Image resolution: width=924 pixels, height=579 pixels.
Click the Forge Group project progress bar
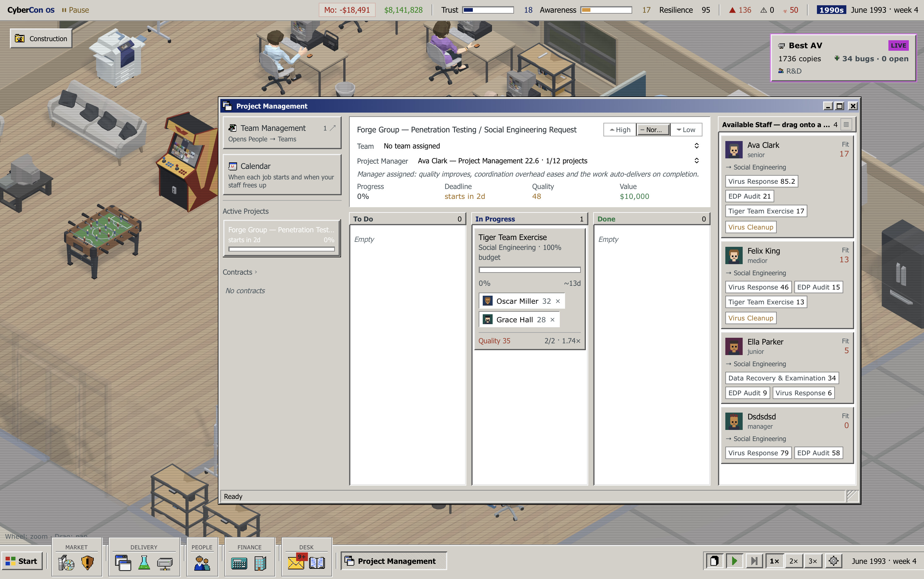[x=282, y=249]
